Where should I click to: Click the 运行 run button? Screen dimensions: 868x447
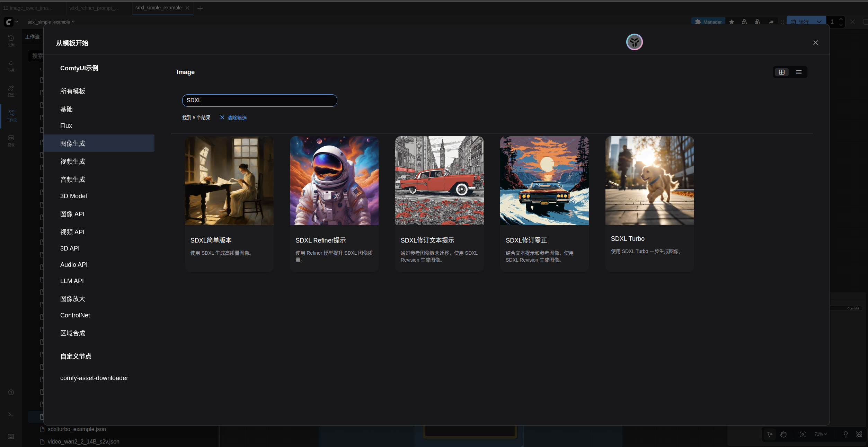(x=800, y=21)
